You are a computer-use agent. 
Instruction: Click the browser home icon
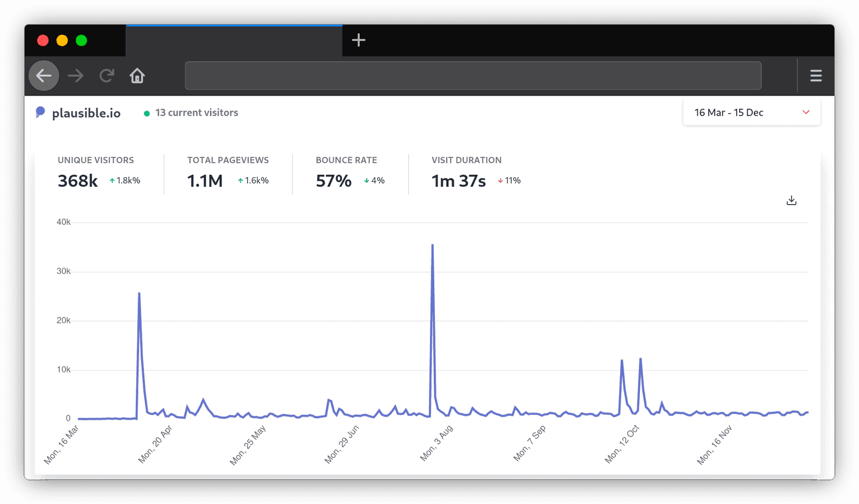tap(137, 76)
